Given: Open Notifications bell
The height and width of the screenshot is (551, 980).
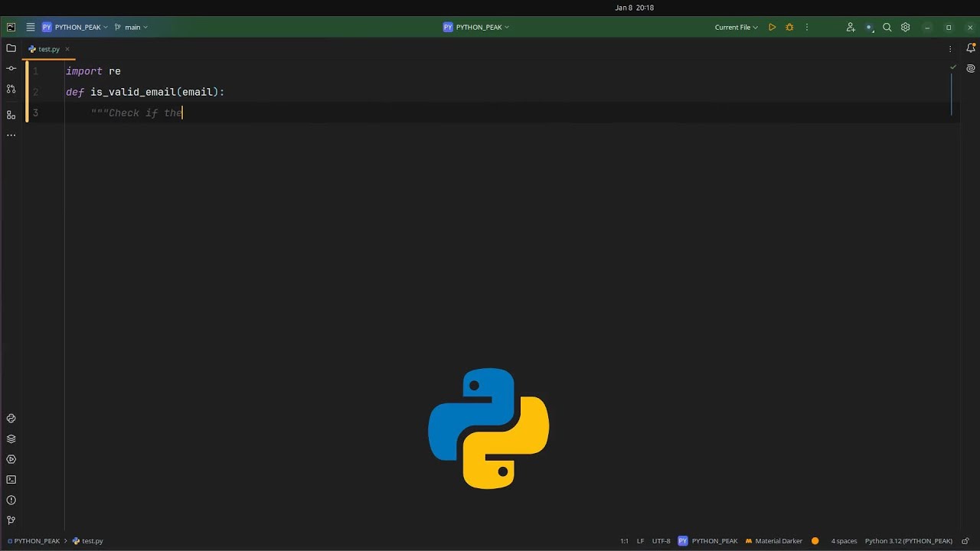Looking at the screenshot, I should coord(971,48).
